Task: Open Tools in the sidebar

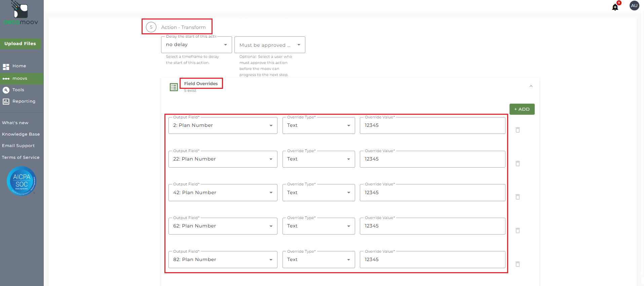Action: [18, 90]
